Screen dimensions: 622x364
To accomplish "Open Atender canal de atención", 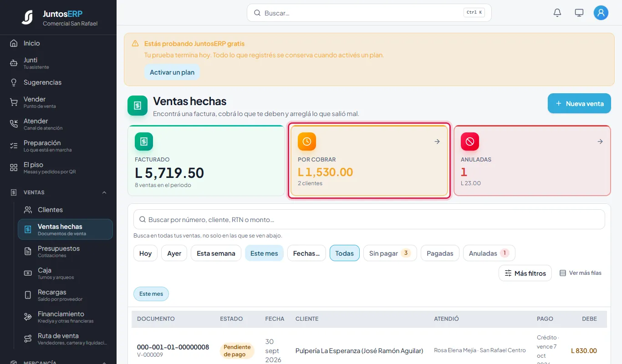I will pos(58,124).
